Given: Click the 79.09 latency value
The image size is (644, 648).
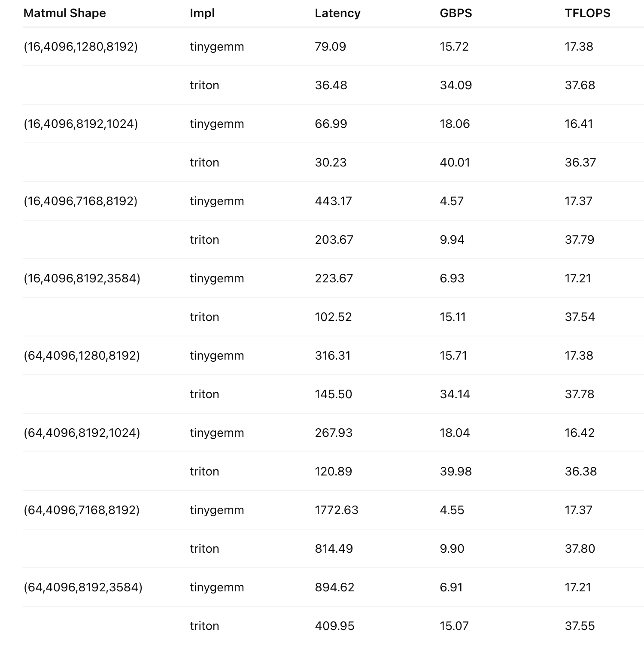Looking at the screenshot, I should (x=330, y=46).
